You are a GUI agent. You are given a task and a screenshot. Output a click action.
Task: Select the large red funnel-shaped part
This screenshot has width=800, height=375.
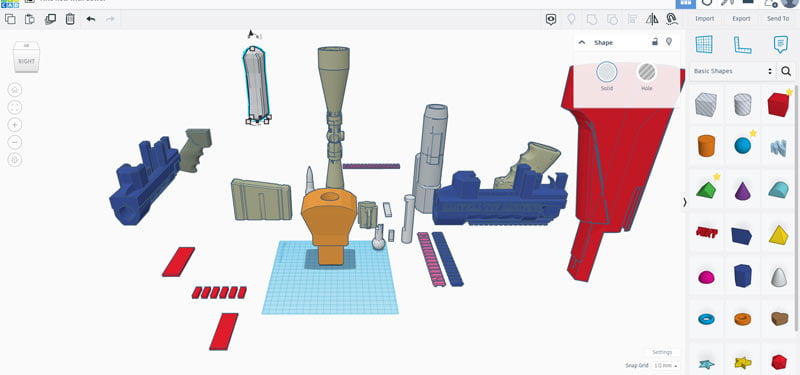[x=617, y=168]
